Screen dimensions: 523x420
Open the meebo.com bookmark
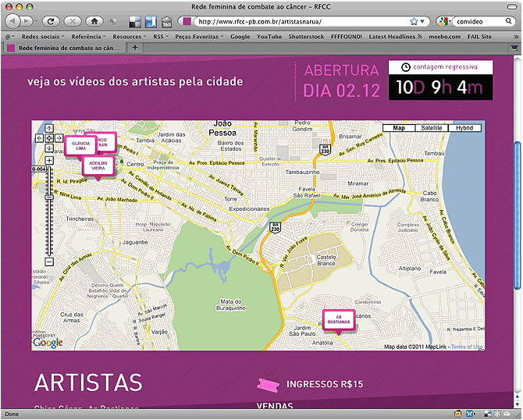[445, 37]
